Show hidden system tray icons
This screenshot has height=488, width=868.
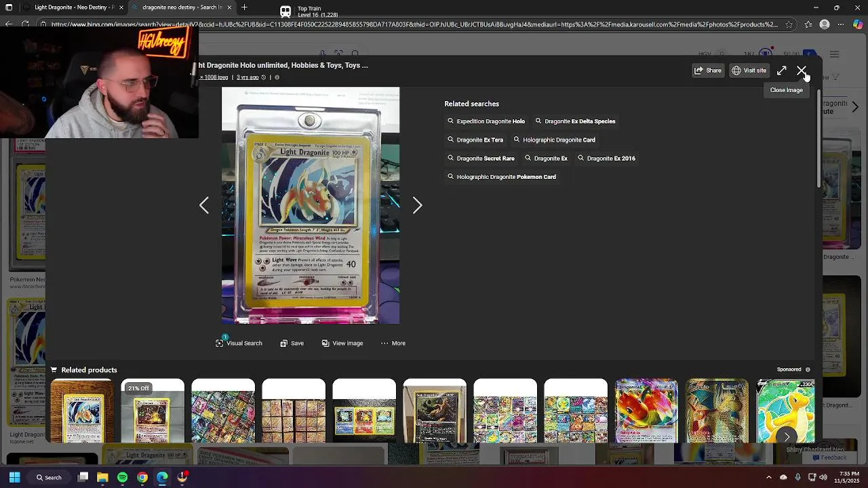coord(768,477)
